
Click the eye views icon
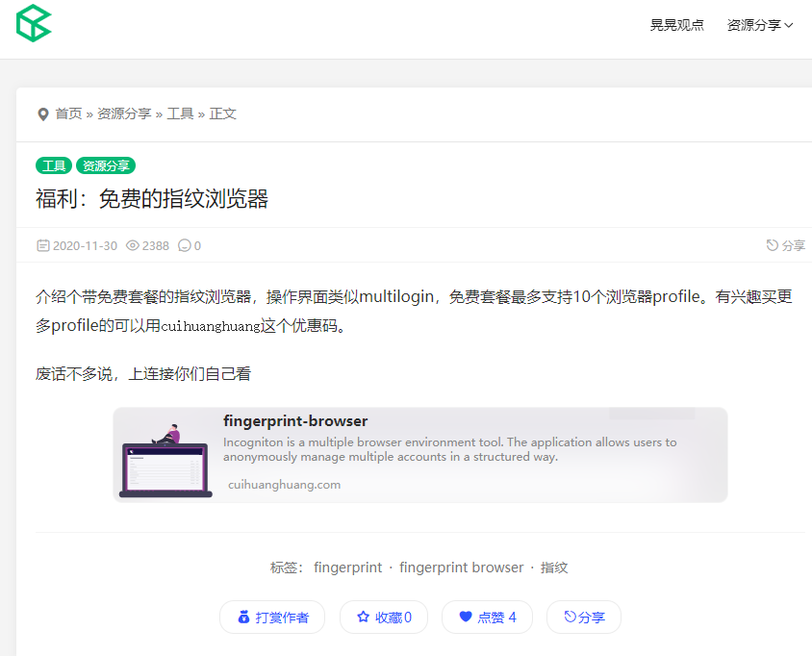pyautogui.click(x=133, y=245)
